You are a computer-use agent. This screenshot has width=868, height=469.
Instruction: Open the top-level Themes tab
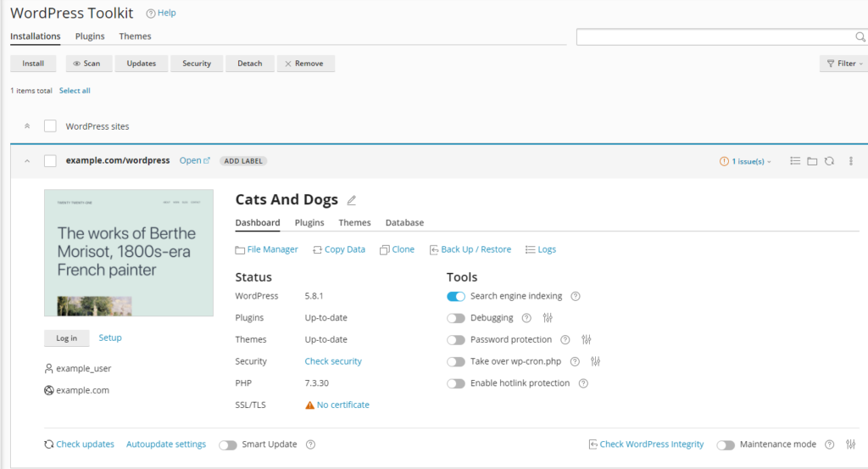(x=135, y=36)
